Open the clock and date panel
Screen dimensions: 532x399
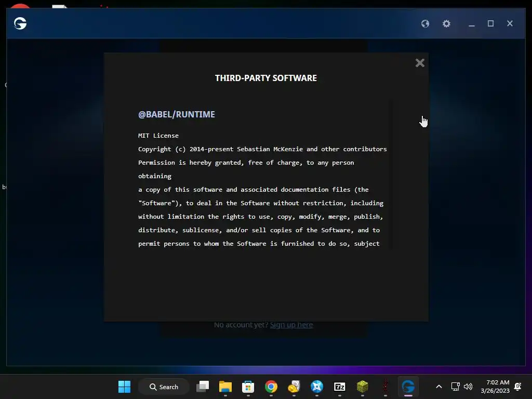click(x=495, y=387)
